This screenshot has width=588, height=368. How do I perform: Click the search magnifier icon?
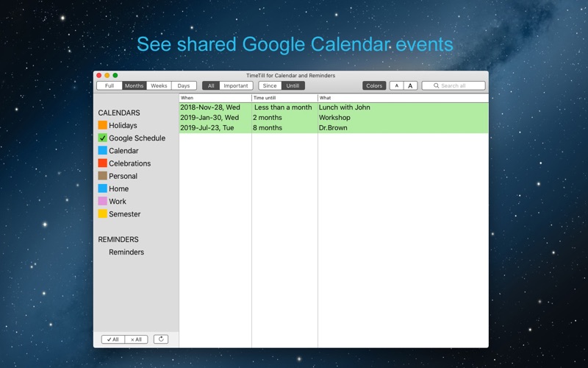tap(436, 85)
